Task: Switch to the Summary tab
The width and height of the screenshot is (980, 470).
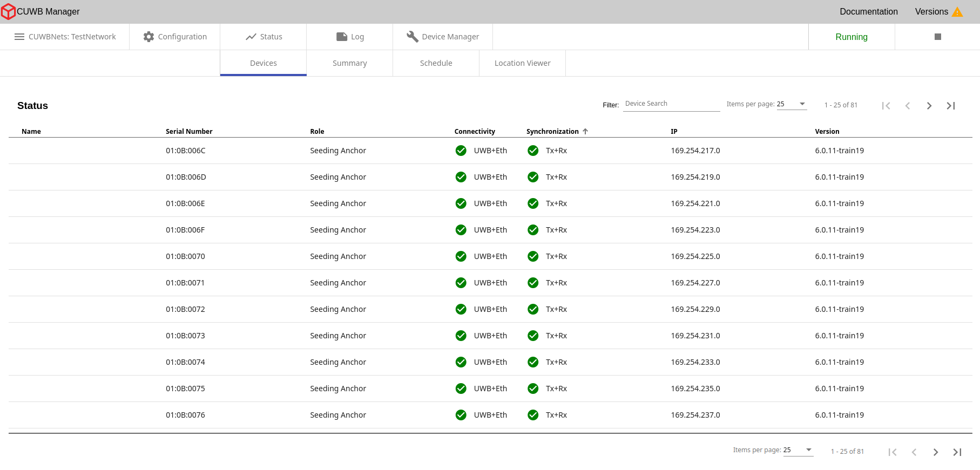Action: tap(349, 63)
